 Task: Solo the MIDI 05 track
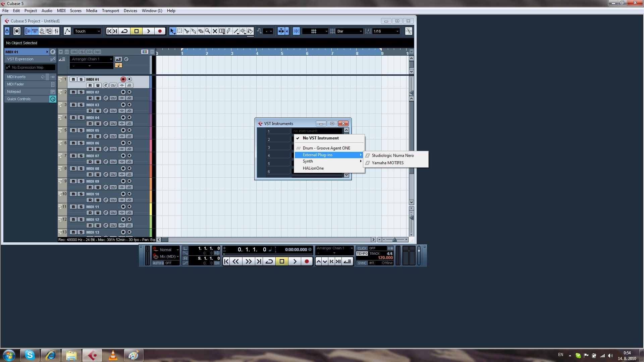click(x=81, y=130)
